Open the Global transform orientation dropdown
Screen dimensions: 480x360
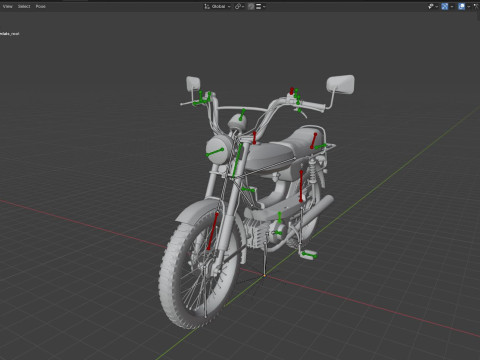pyautogui.click(x=217, y=6)
